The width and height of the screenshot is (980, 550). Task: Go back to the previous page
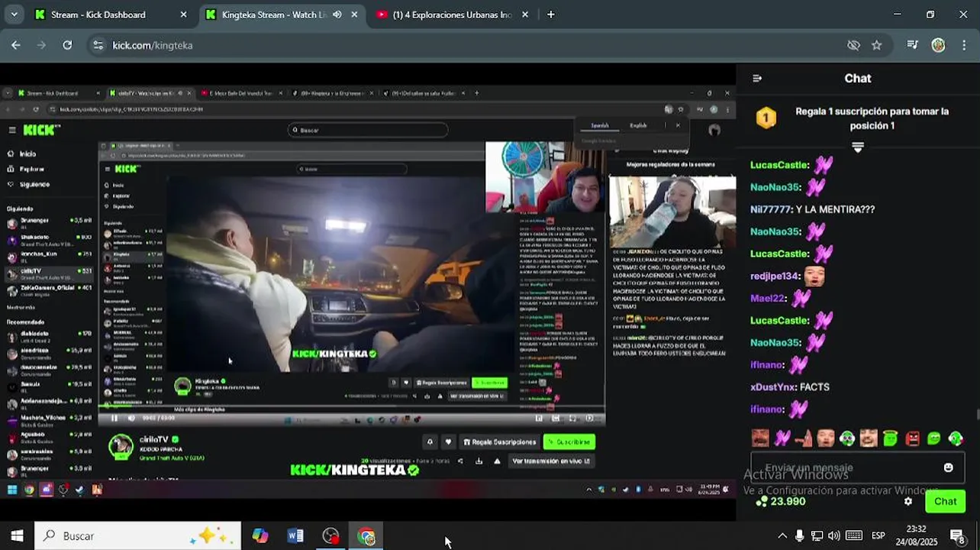click(x=16, y=45)
